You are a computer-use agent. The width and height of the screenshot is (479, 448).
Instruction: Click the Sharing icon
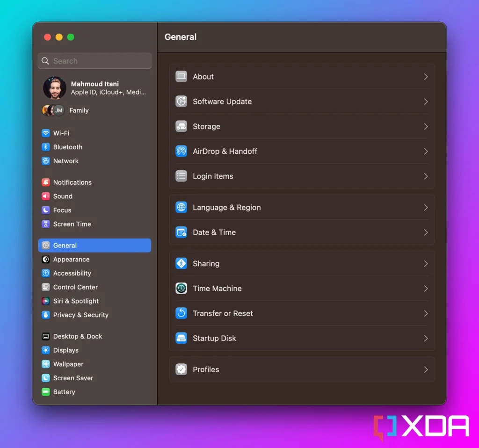[181, 264]
